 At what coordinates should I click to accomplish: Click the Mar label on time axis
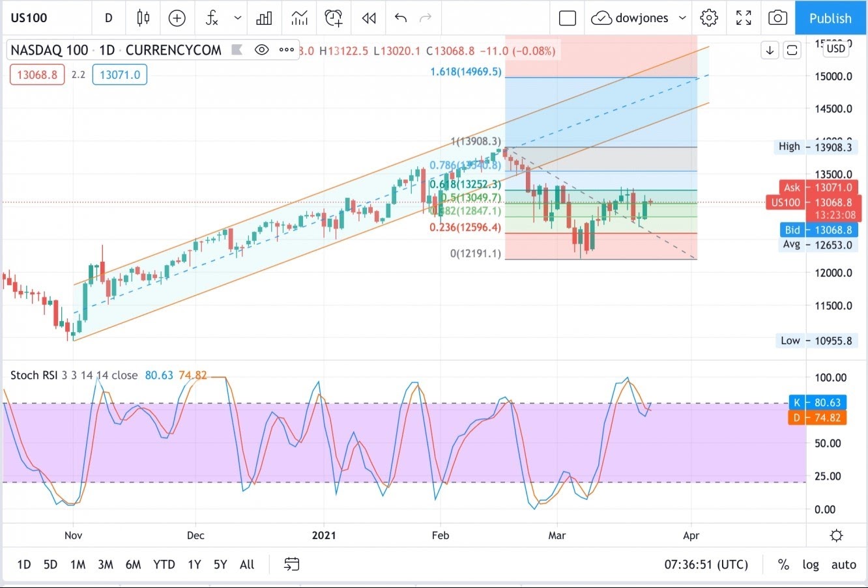[557, 535]
